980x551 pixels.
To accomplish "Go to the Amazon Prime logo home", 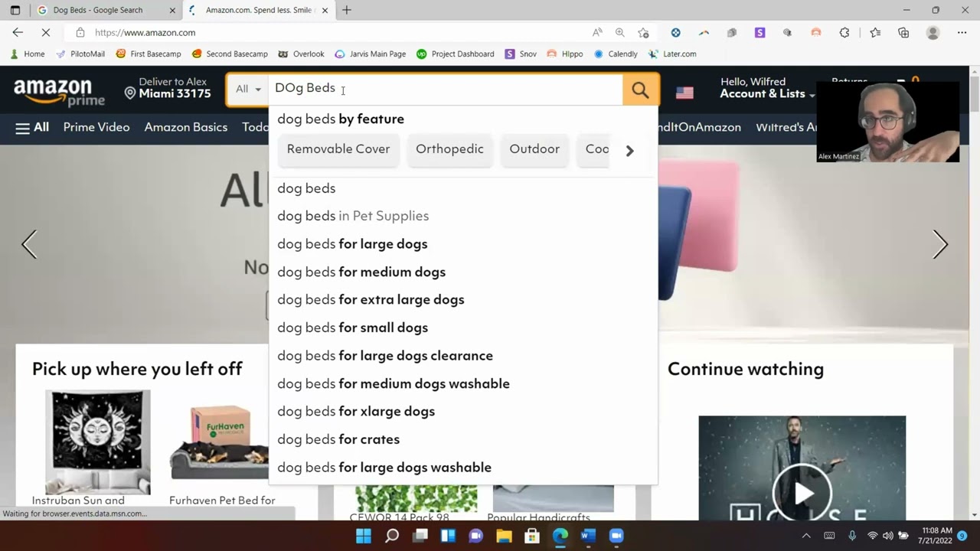I will coord(59,92).
